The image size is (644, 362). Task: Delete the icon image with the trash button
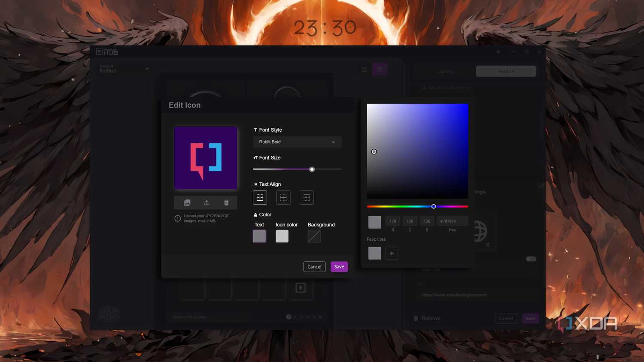click(226, 202)
